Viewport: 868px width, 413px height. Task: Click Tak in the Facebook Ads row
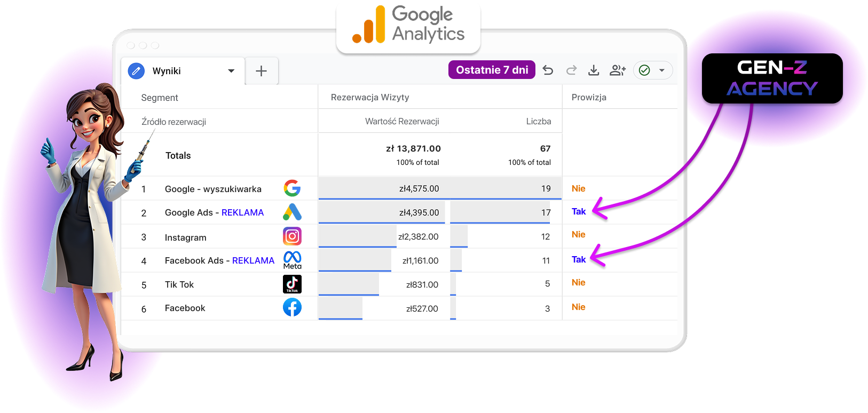pyautogui.click(x=579, y=259)
